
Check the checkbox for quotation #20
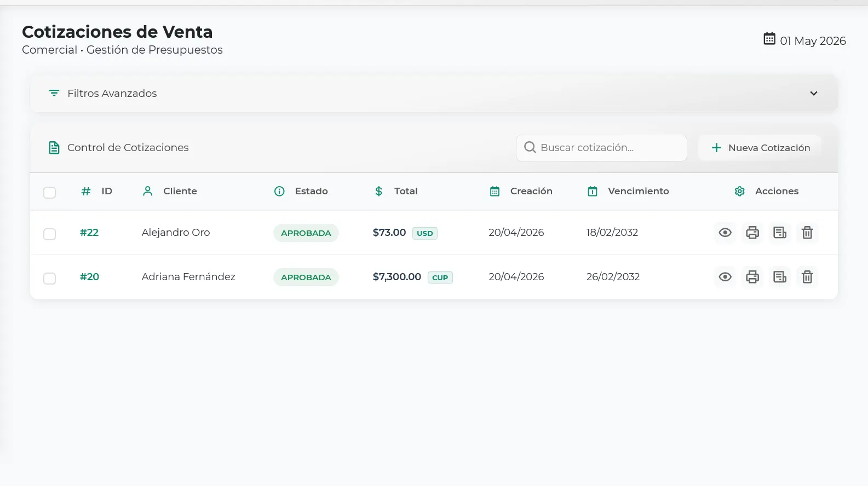[49, 278]
